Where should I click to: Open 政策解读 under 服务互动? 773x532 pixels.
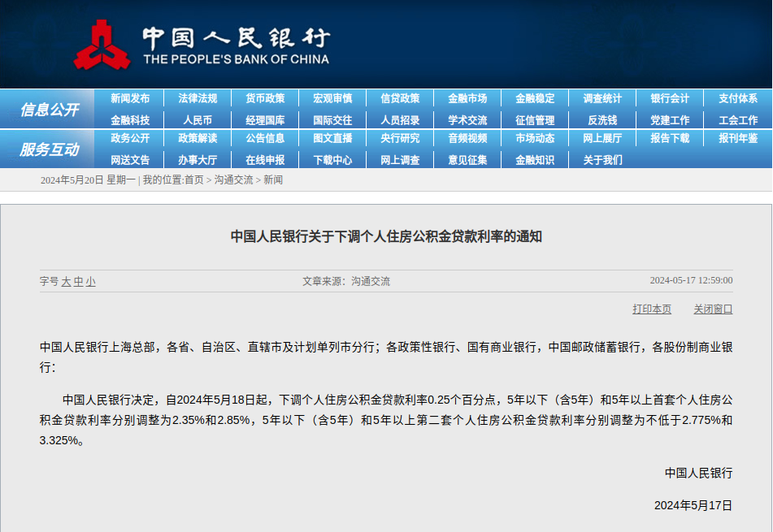pyautogui.click(x=198, y=138)
